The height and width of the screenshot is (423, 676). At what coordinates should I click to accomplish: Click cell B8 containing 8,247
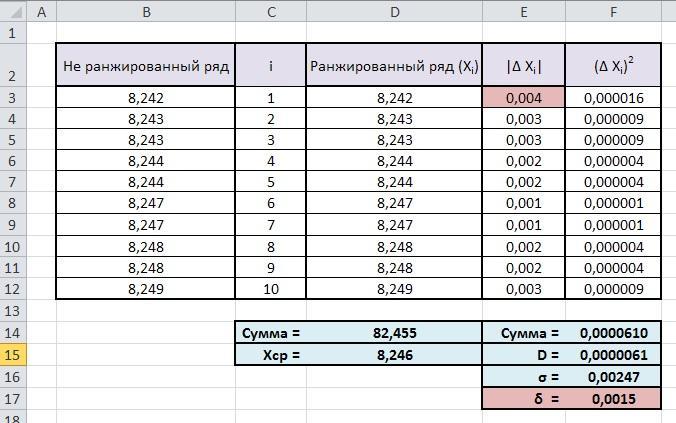coord(146,203)
